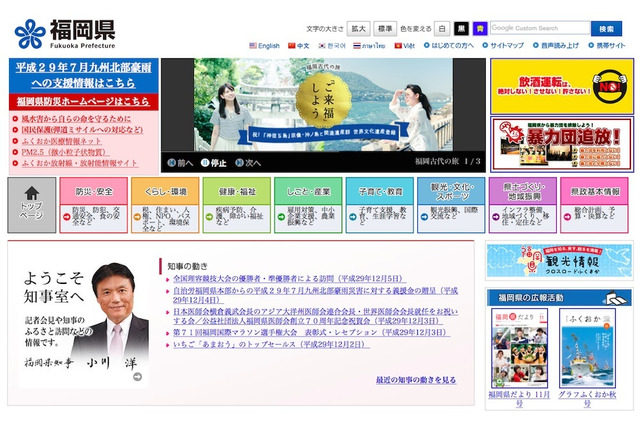Switch page color to white 白
This screenshot has width=640, height=426.
(x=442, y=29)
